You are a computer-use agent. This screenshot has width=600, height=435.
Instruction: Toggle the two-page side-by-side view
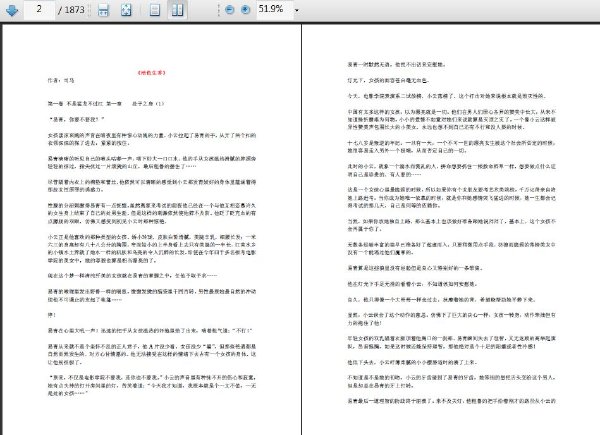point(177,10)
